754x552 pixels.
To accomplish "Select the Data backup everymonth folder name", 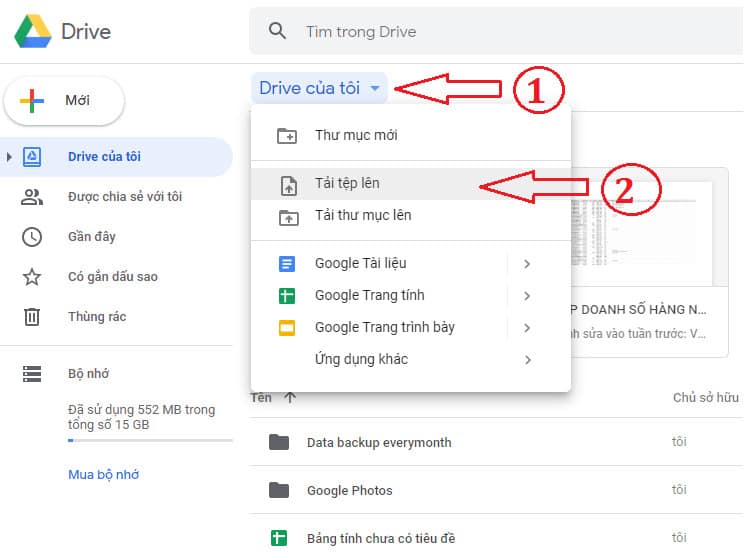I will (x=379, y=442).
